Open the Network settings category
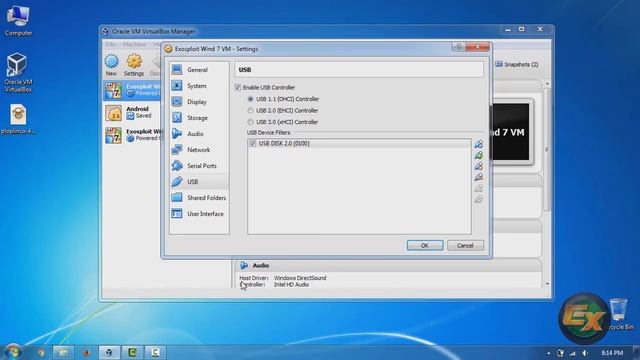Viewport: 640px width, 360px height. tap(199, 150)
